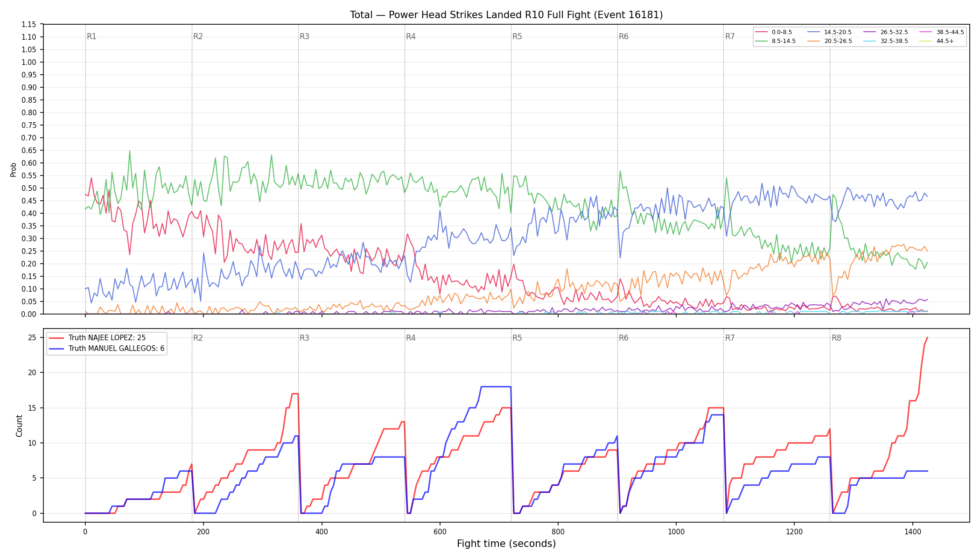Click the 200 tick on the fight time axis
The height and width of the screenshot is (560, 980).
[x=203, y=532]
